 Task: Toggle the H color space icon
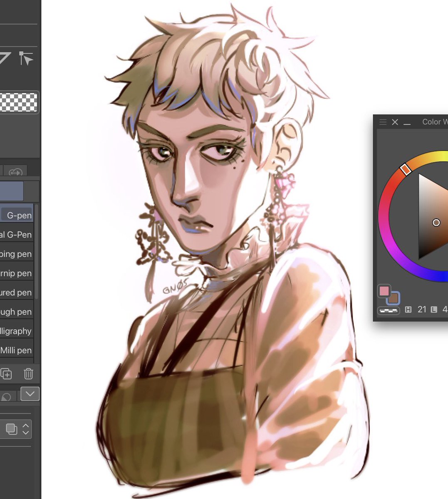pyautogui.click(x=408, y=309)
